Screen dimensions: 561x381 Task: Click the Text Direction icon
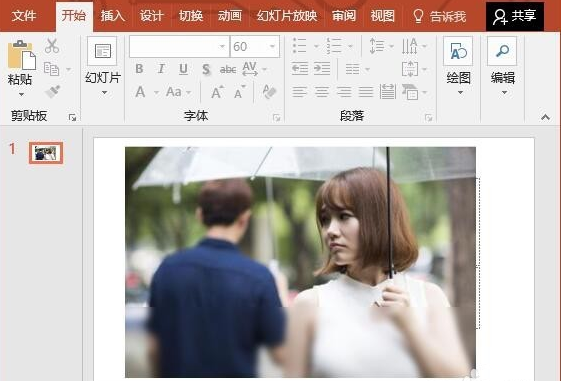point(409,46)
